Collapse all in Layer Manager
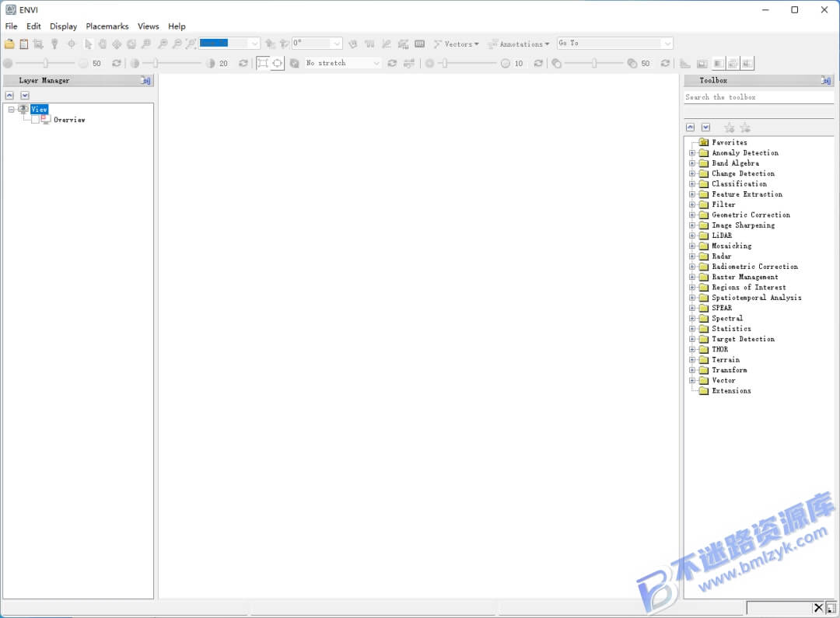Screen dimensions: 840x618 [x=9, y=96]
